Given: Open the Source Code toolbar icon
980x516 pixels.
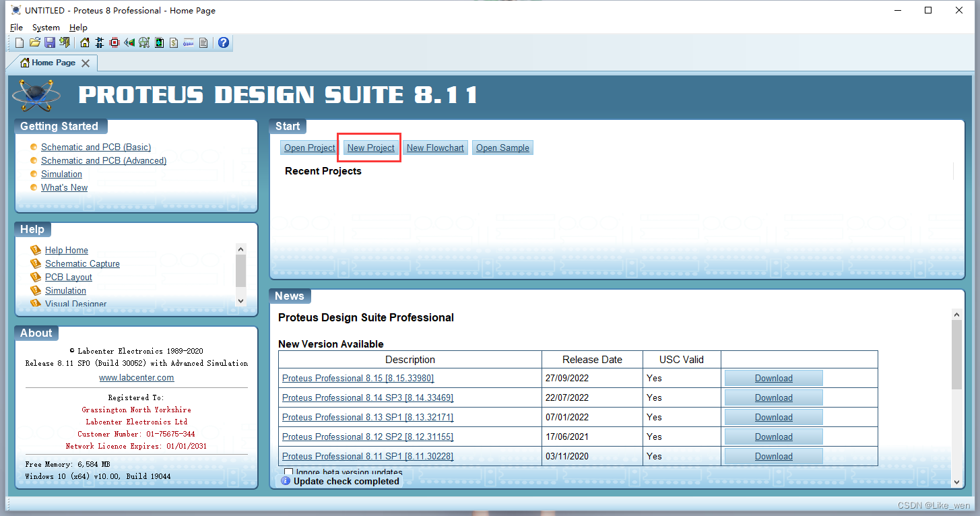Looking at the screenshot, I should (189, 42).
